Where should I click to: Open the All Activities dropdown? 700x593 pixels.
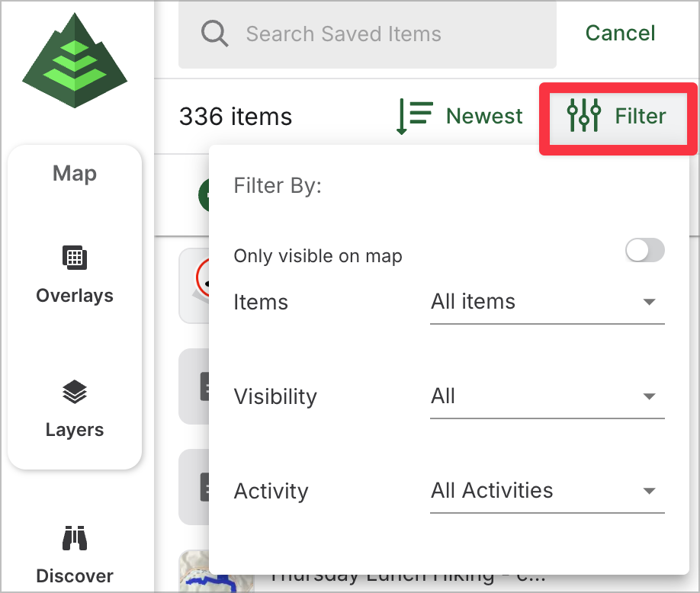click(547, 491)
